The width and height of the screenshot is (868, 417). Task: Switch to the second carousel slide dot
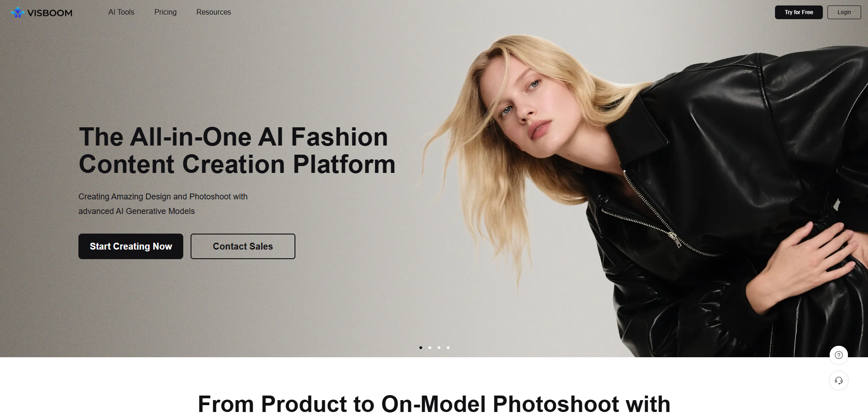pyautogui.click(x=430, y=348)
